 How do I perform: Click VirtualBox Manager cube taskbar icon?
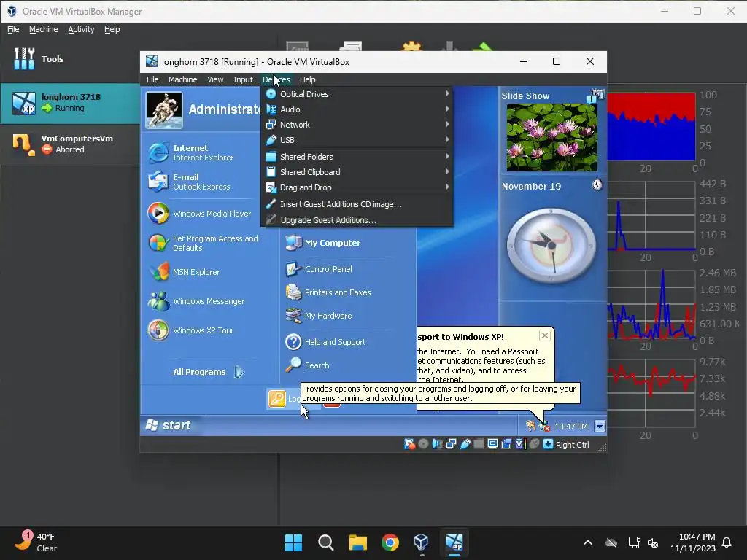[x=422, y=542]
